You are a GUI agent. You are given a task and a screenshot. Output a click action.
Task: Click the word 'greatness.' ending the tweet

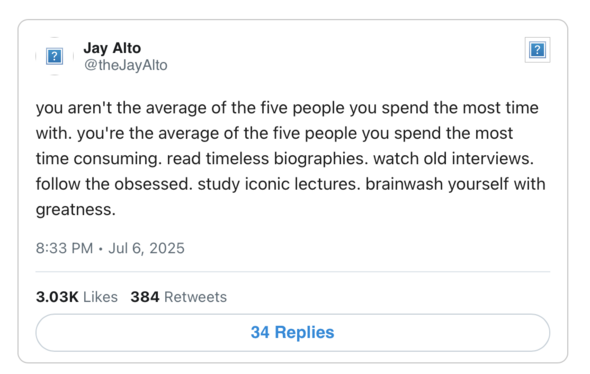[76, 210]
